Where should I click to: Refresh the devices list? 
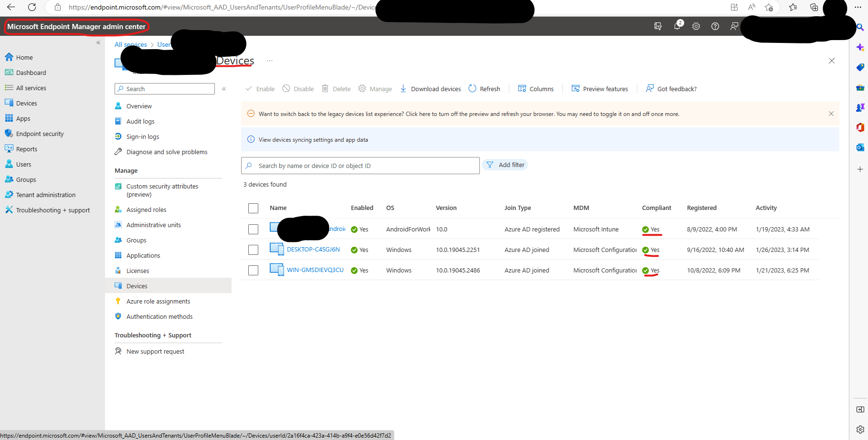484,88
